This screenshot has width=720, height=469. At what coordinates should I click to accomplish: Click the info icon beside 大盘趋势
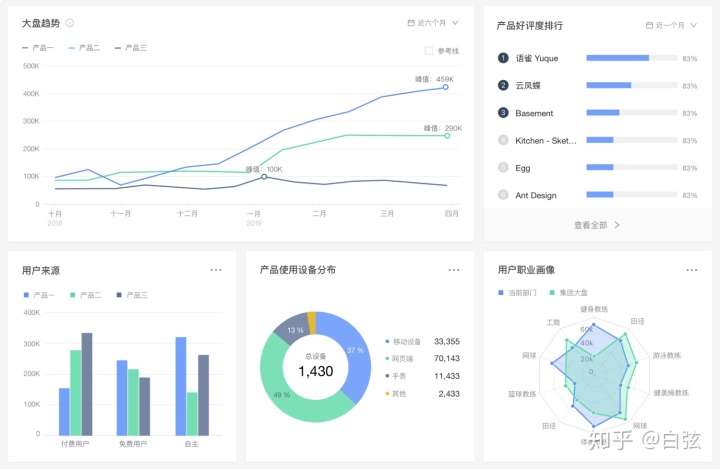tap(70, 23)
